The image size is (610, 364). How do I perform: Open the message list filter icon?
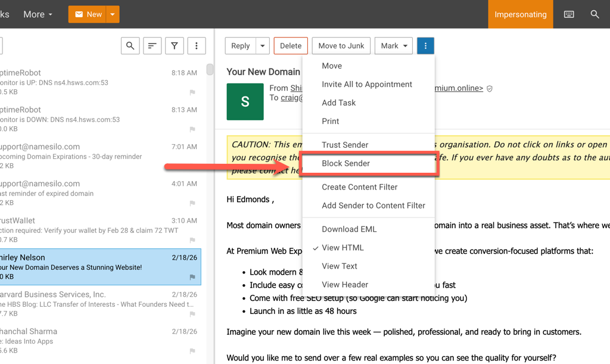coord(175,46)
